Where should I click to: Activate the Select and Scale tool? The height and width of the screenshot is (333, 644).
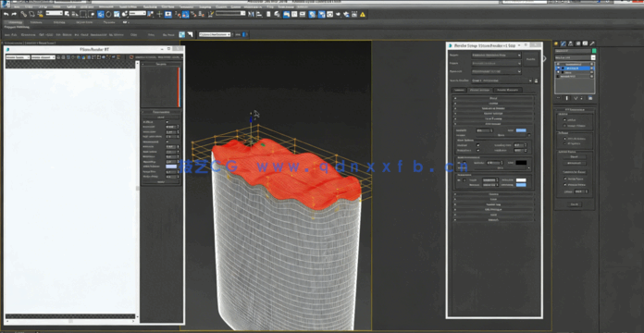(117, 14)
